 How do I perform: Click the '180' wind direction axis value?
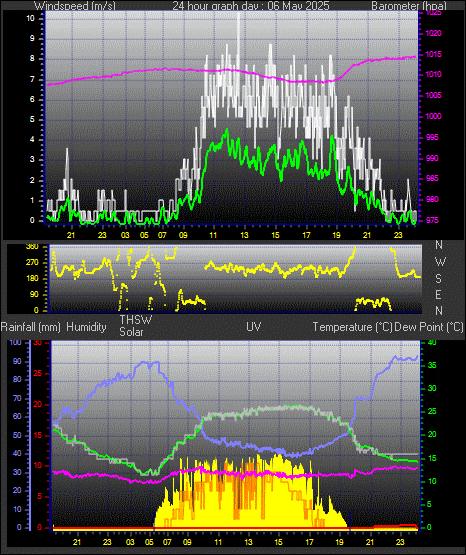click(33, 279)
